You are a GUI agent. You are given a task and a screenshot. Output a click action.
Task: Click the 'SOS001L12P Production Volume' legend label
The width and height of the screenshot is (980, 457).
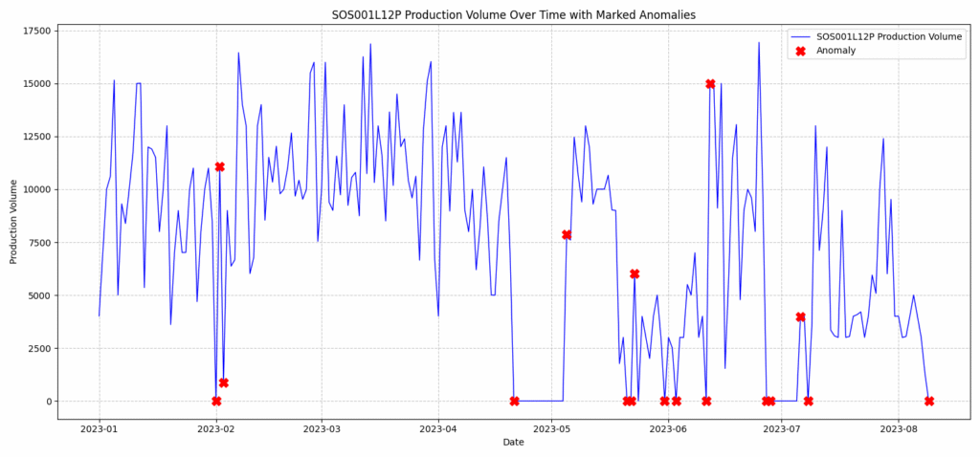pos(889,36)
